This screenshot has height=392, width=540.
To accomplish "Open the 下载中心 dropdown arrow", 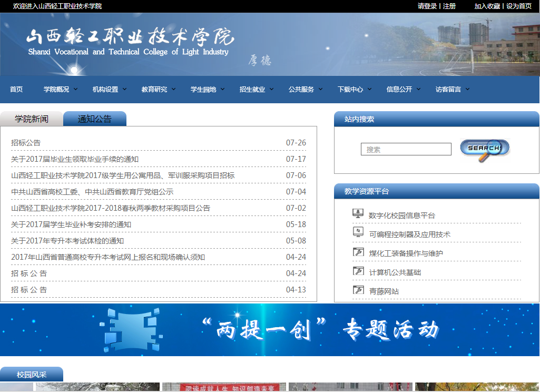I will [370, 89].
